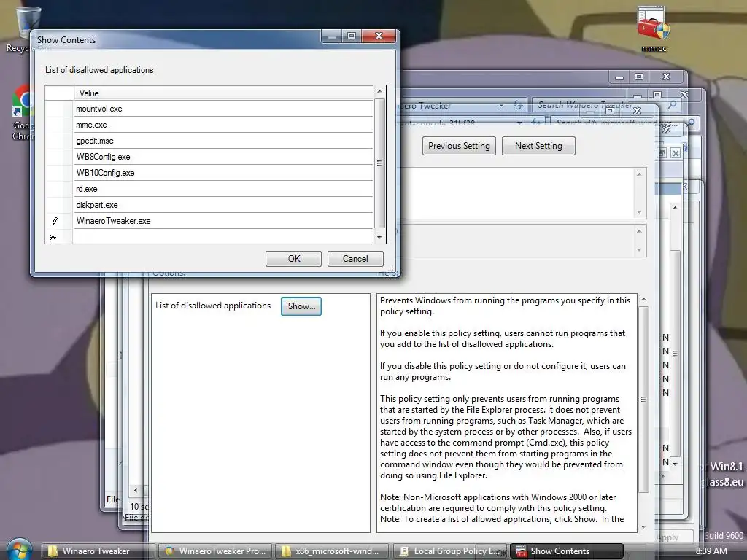The width and height of the screenshot is (747, 560).
Task: Go to Previous Setting
Action: [459, 146]
